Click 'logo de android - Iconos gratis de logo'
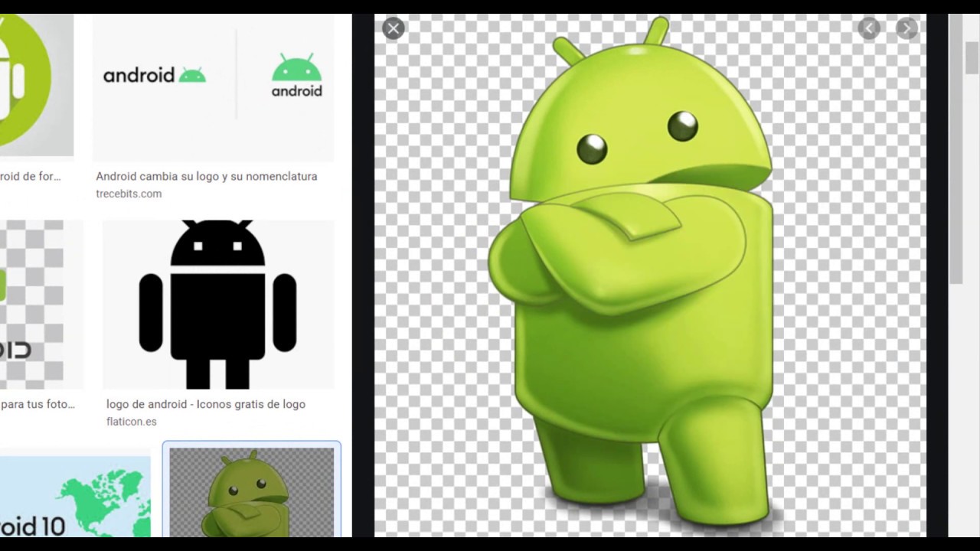980x551 pixels. point(206,404)
